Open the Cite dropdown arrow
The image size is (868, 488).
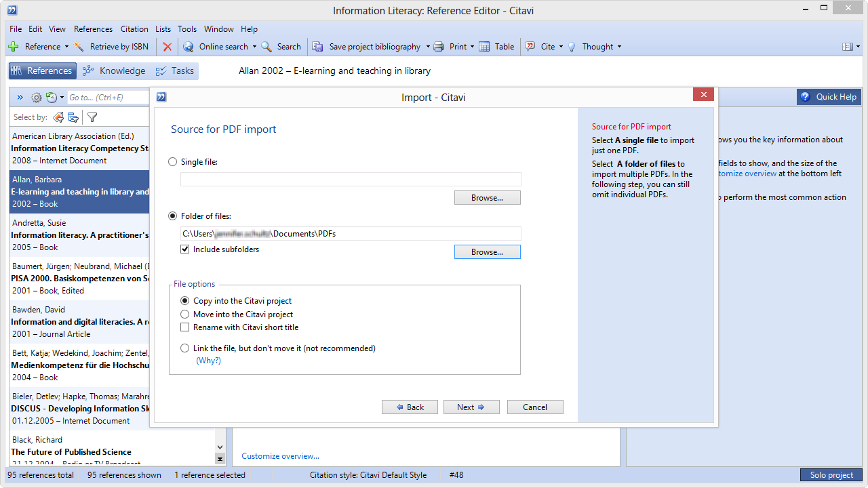(x=561, y=47)
